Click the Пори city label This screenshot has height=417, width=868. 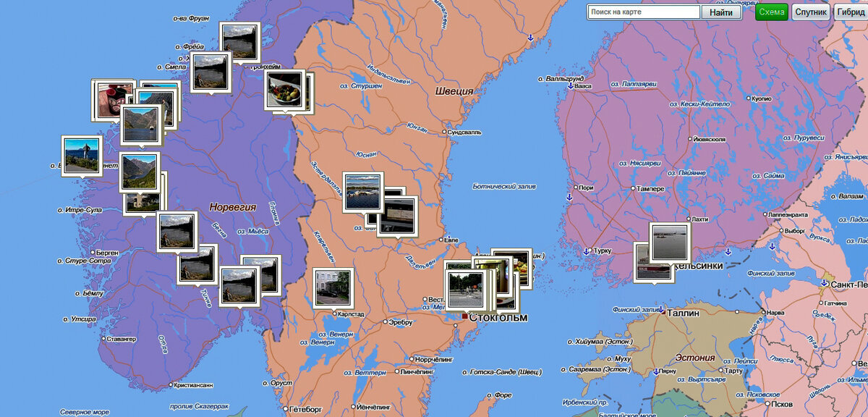pyautogui.click(x=586, y=188)
